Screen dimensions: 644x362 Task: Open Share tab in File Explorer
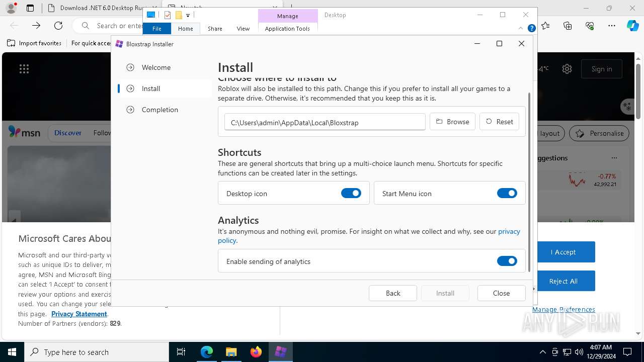(215, 29)
